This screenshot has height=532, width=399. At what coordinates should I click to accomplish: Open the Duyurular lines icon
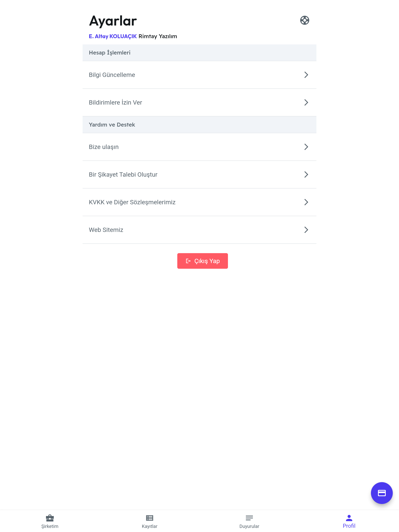pyautogui.click(x=249, y=518)
